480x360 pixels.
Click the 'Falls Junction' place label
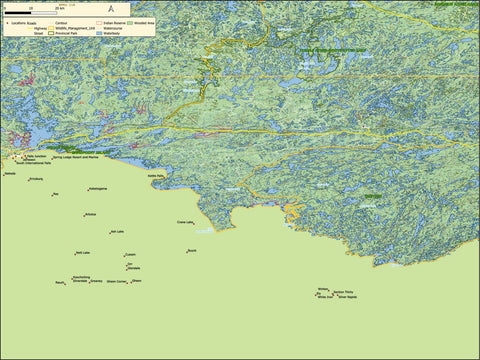click(37, 156)
